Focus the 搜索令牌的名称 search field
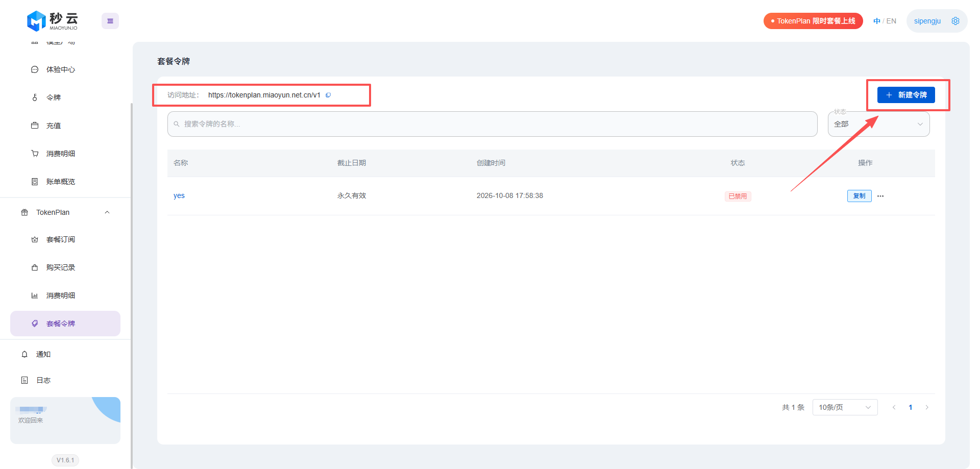 [492, 124]
